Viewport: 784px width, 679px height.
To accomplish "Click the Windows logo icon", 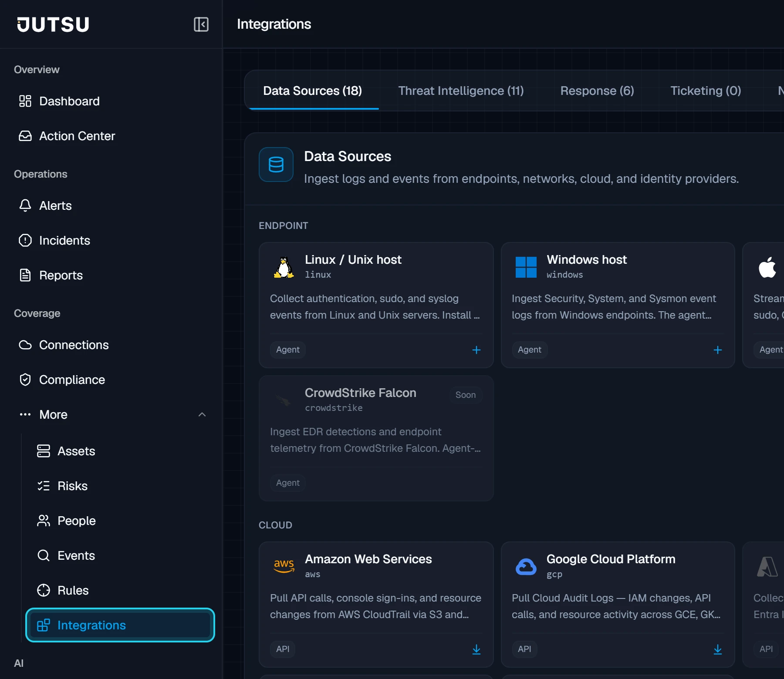I will pos(526,267).
